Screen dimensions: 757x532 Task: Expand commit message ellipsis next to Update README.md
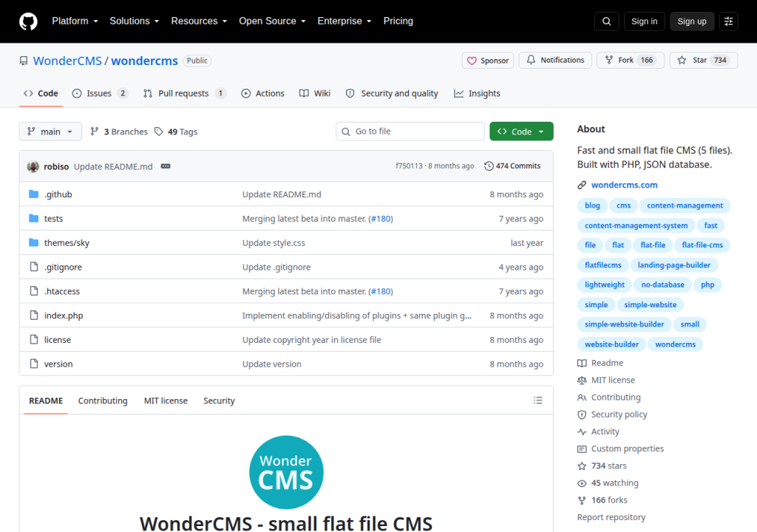165,166
